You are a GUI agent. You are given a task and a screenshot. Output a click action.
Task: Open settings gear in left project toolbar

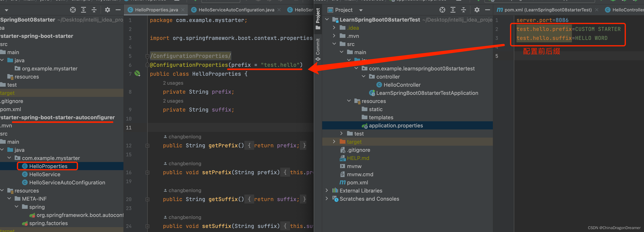click(108, 10)
